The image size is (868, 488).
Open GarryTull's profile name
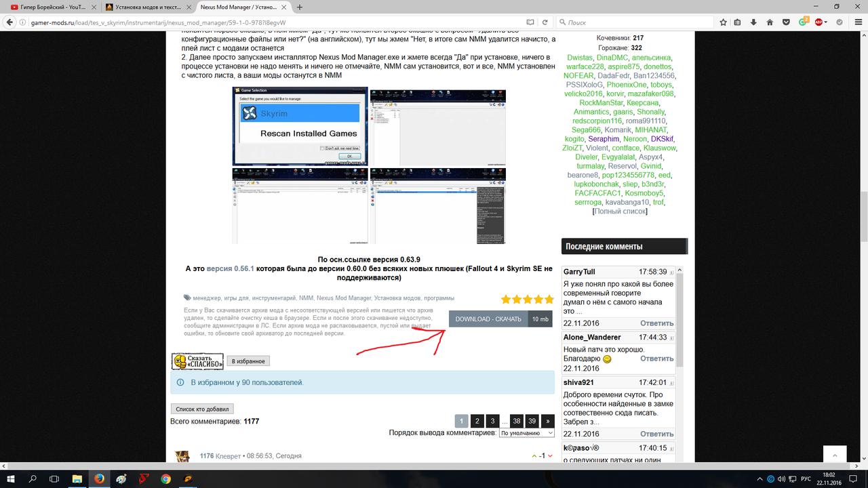pos(579,272)
